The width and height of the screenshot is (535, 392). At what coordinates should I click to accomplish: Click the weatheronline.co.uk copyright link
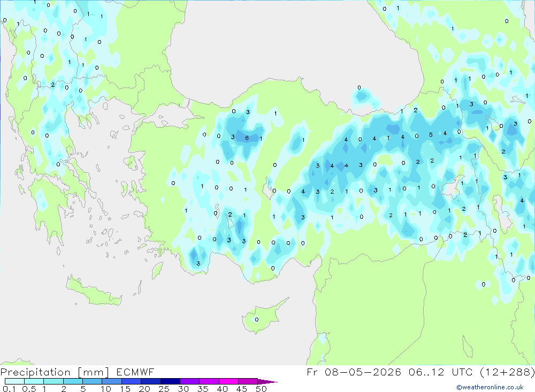(490, 387)
